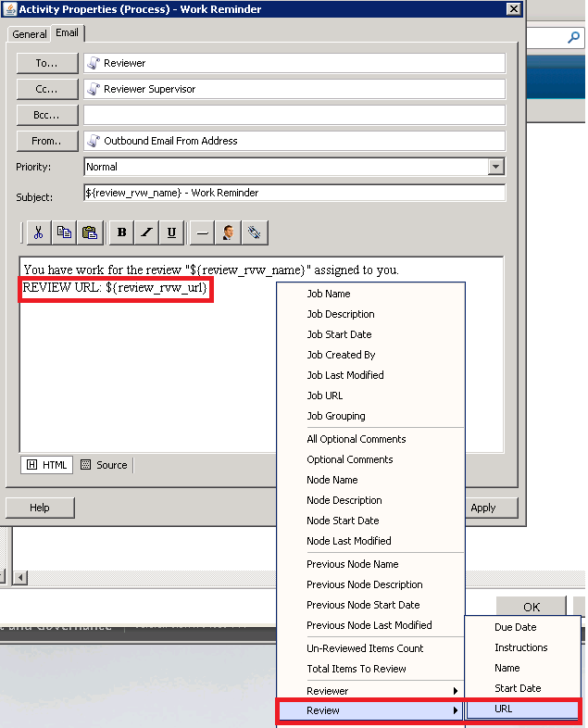Expand the Reviewer submenu

pyautogui.click(x=370, y=691)
